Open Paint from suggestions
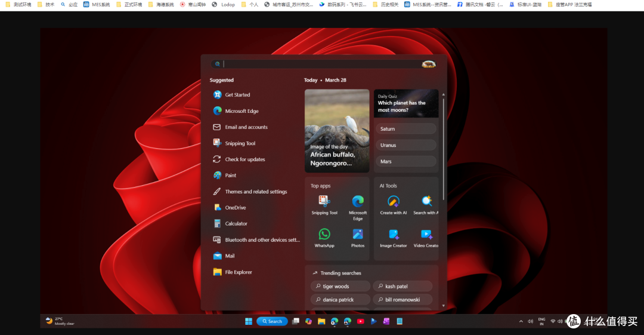The image size is (644, 335). tap(225, 176)
